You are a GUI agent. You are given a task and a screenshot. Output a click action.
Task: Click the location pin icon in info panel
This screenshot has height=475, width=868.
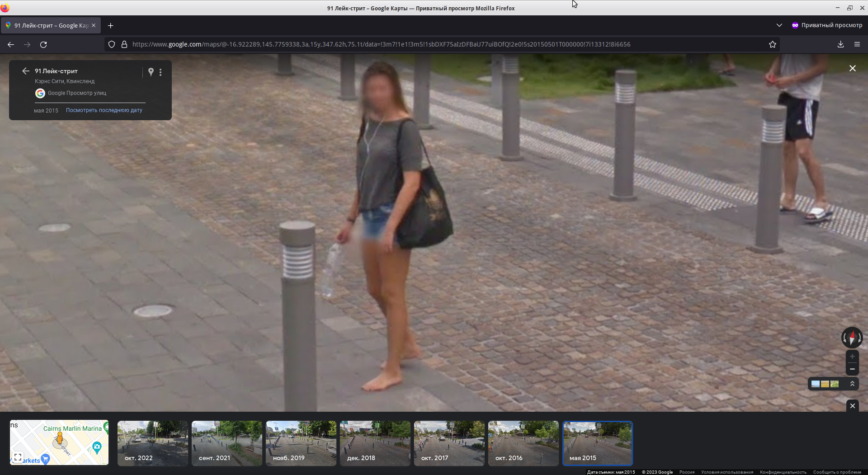point(151,72)
